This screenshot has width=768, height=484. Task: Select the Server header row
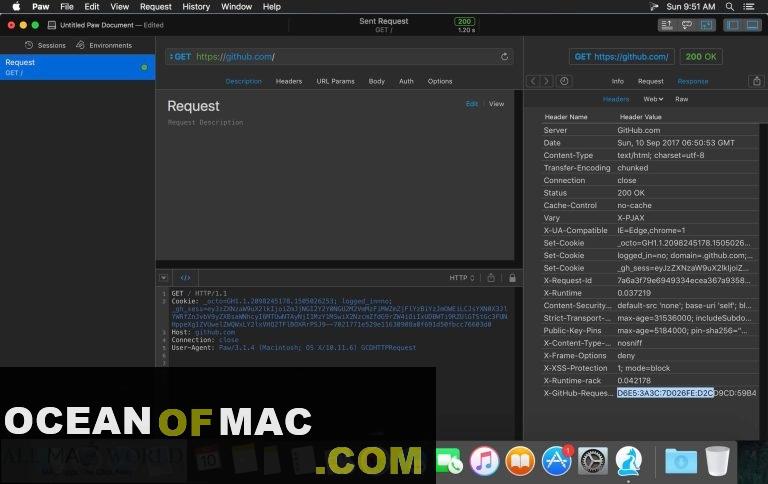pos(649,130)
